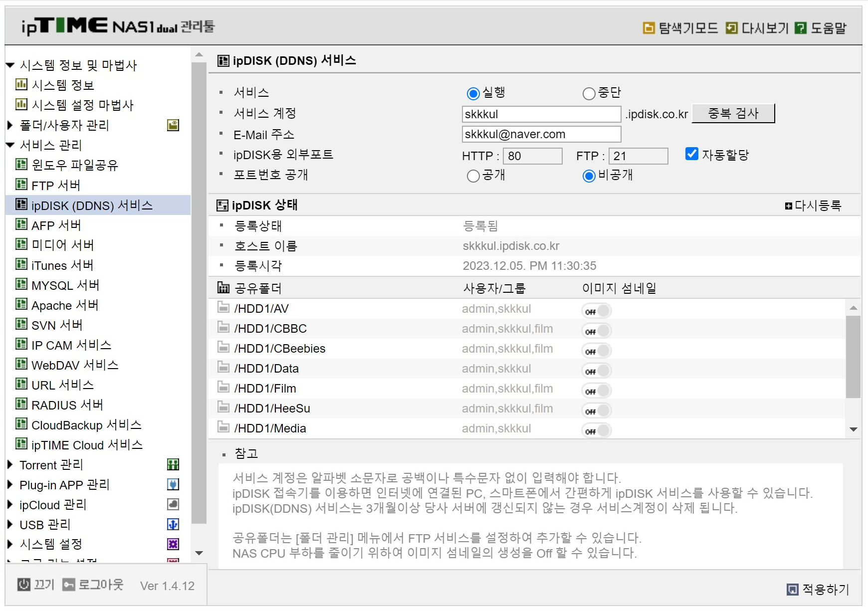This screenshot has width=868, height=613.
Task: Expand the USB 관리 tree arrow
Action: click(x=9, y=524)
